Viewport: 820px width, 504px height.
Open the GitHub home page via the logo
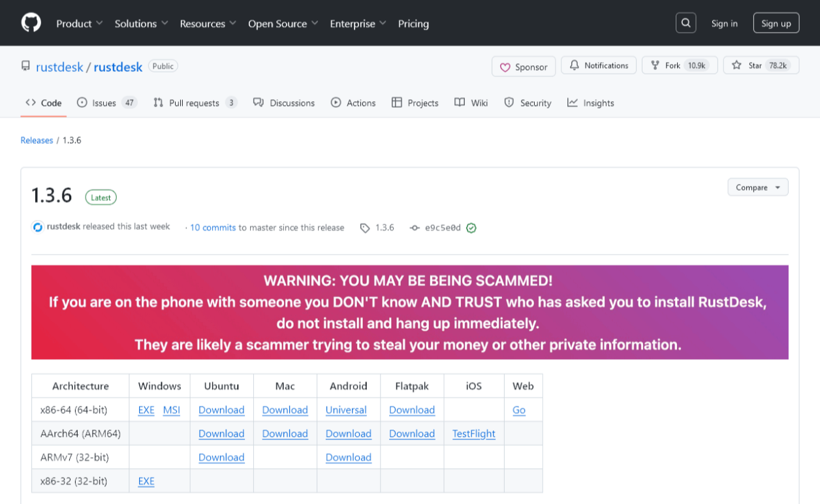click(30, 22)
